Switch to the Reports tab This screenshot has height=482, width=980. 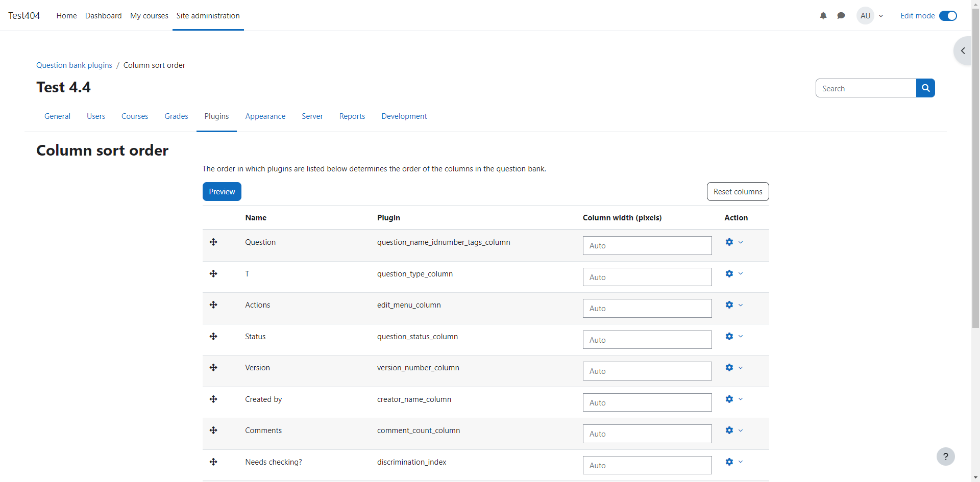[352, 116]
